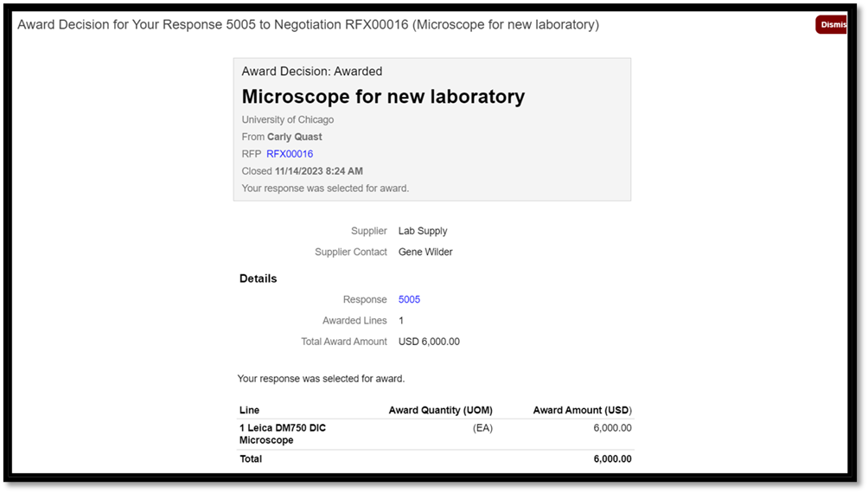Click the Dismiss button
The width and height of the screenshot is (868, 493).
pyautogui.click(x=832, y=25)
